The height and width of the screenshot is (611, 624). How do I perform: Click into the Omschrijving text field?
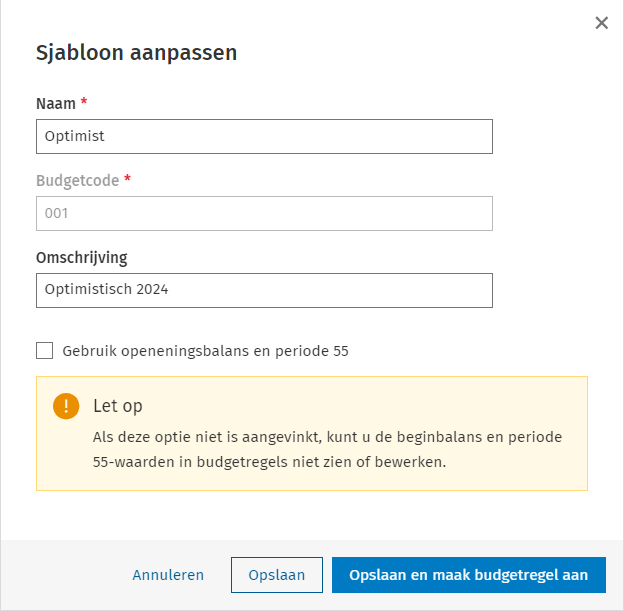click(264, 290)
